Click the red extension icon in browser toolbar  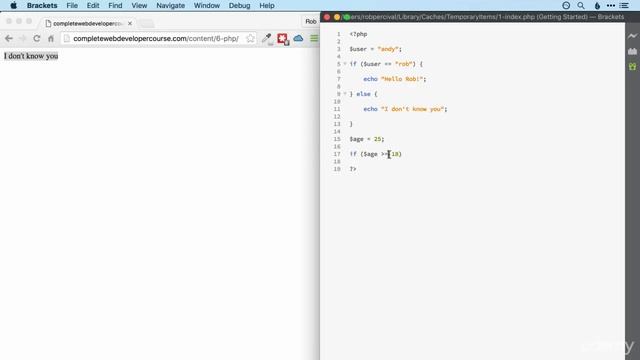click(x=283, y=39)
